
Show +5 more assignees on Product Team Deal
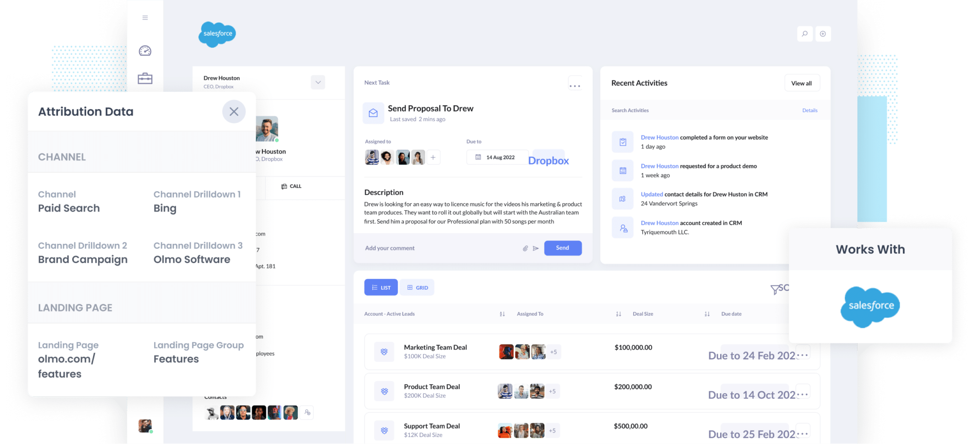[x=552, y=391]
